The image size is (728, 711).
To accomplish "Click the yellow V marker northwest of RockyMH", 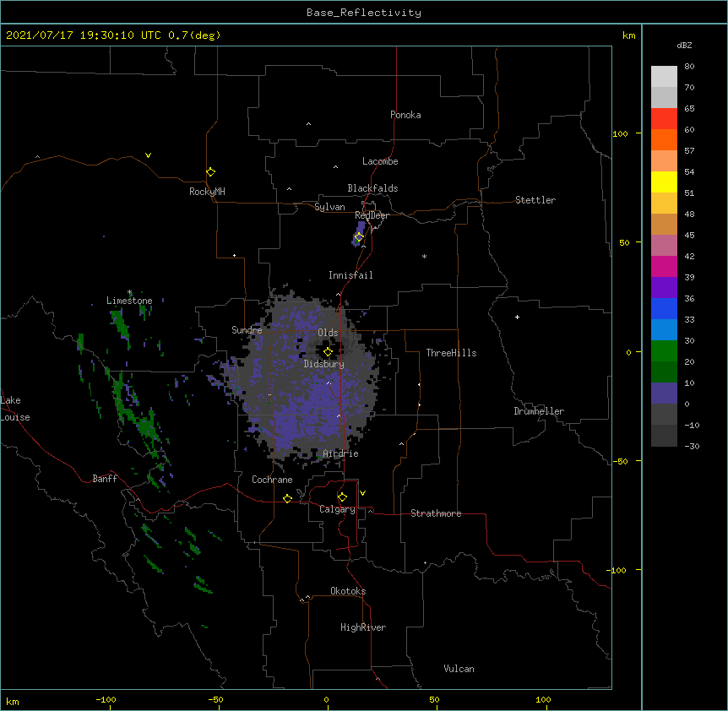I will pyautogui.click(x=148, y=155).
